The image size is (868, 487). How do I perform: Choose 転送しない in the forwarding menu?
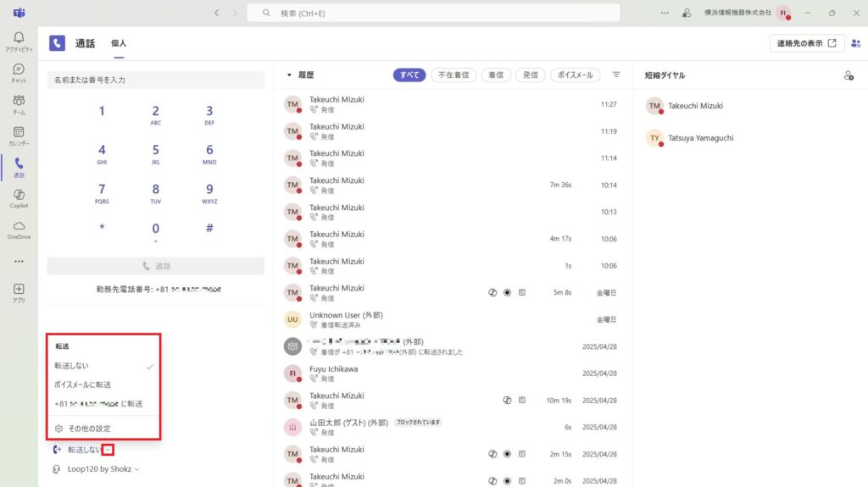(103, 366)
